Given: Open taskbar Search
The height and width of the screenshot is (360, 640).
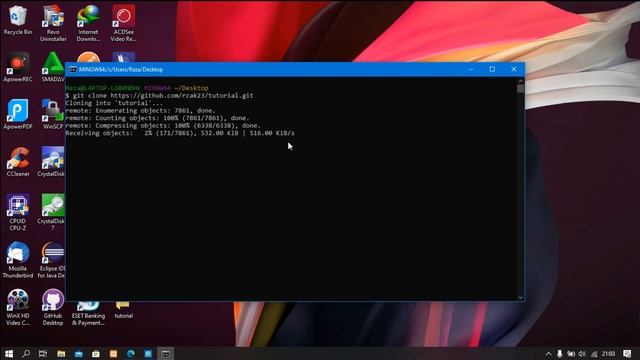Looking at the screenshot, I should pyautogui.click(x=26, y=353).
